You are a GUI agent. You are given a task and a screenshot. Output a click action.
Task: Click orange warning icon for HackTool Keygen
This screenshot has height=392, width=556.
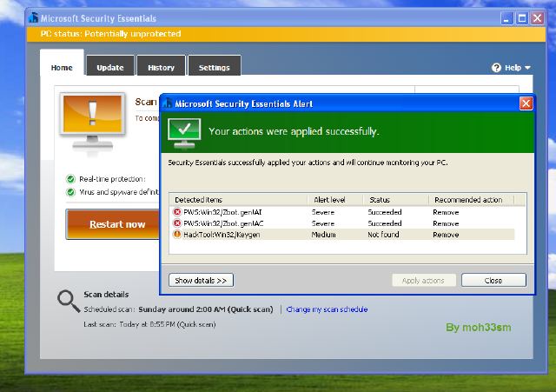tap(177, 235)
